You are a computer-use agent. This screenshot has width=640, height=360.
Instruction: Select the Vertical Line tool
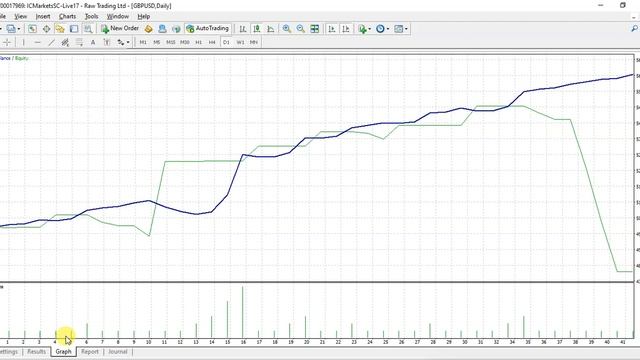pos(23,42)
